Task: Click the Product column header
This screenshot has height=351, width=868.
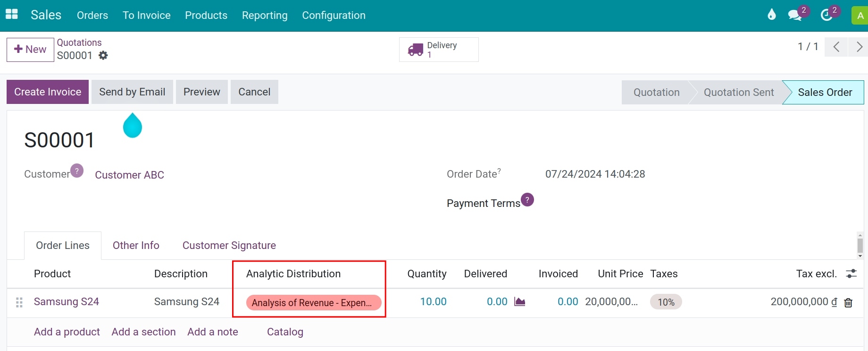Action: [52, 274]
